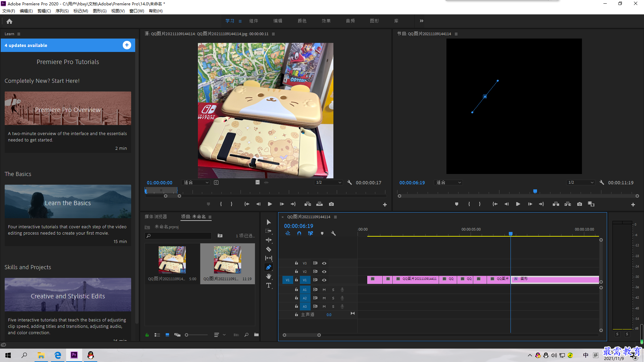
Task: Open Program monitor 1/2 resolution dropdown
Action: [581, 183]
